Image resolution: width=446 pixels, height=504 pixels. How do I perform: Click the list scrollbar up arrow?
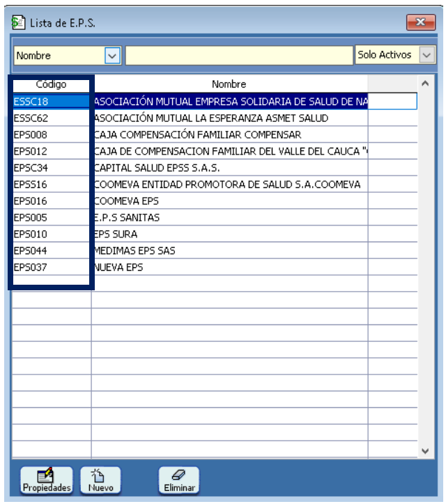pyautogui.click(x=425, y=84)
